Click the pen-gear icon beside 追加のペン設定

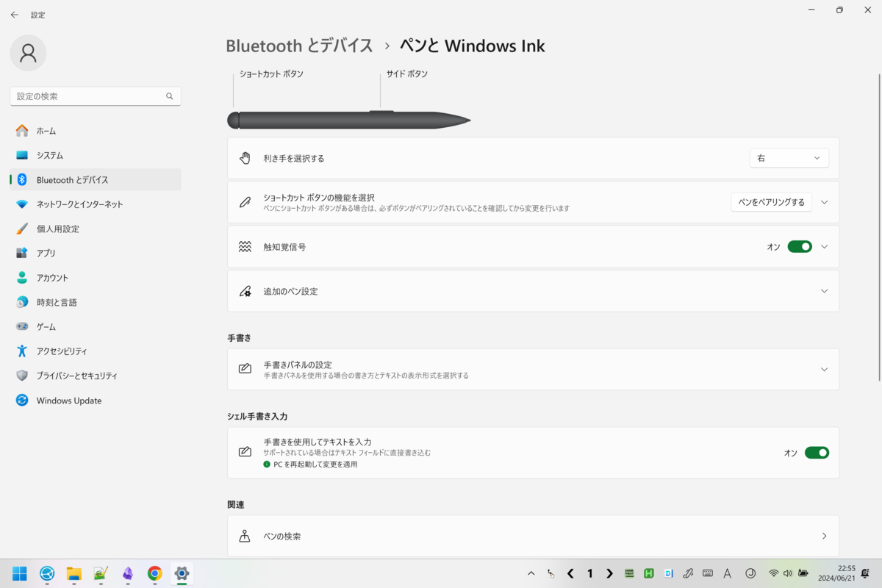(x=245, y=291)
